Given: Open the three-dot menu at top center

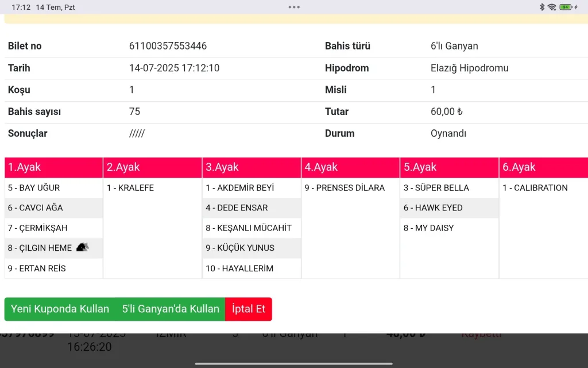Looking at the screenshot, I should 294,7.
